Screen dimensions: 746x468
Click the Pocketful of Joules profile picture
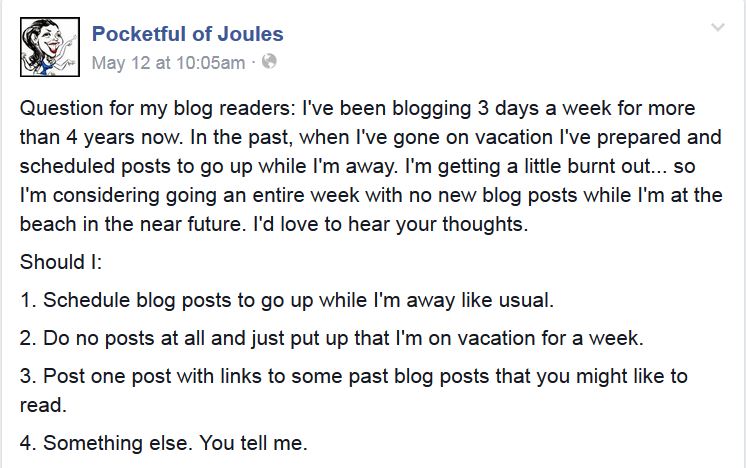tap(49, 46)
